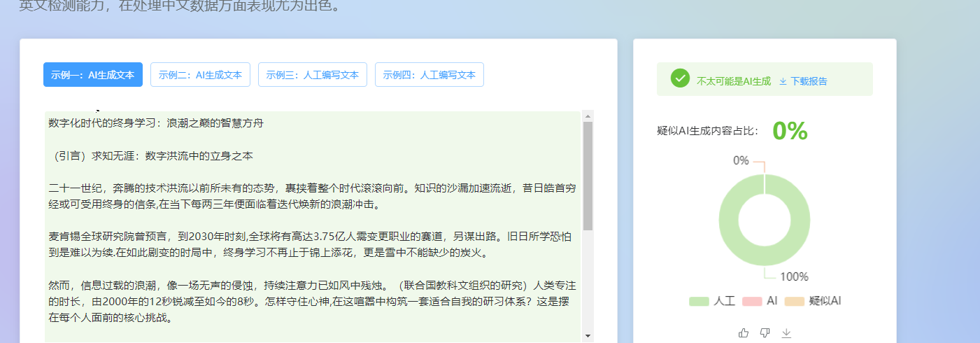Click the 100% chart label
980x343 pixels.
[x=794, y=276]
